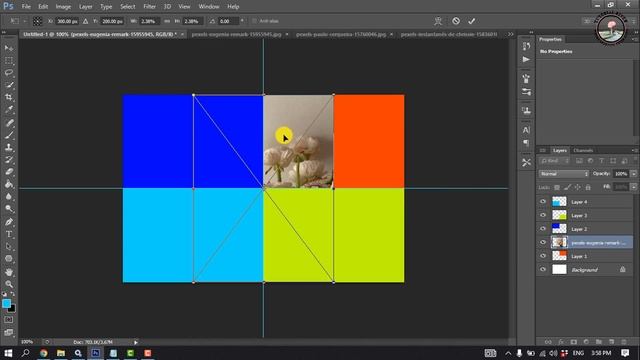
Task: Open the Image menu
Action: pos(63,7)
